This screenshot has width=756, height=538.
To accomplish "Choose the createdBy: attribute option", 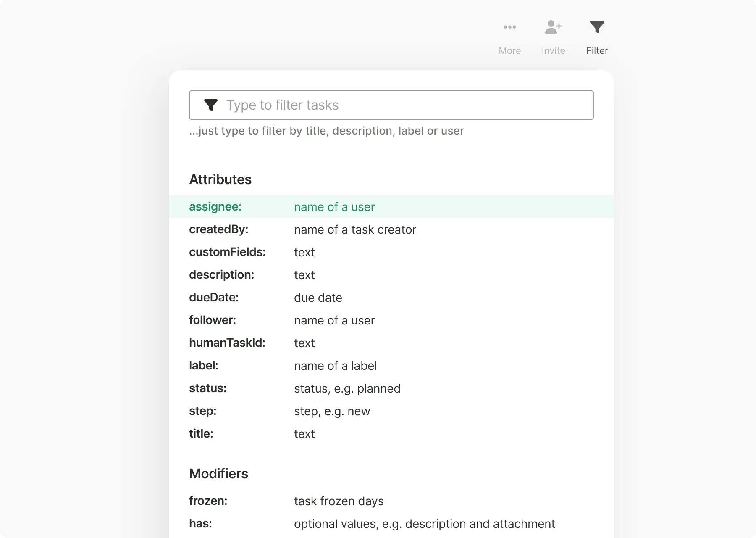I will pyautogui.click(x=218, y=229).
